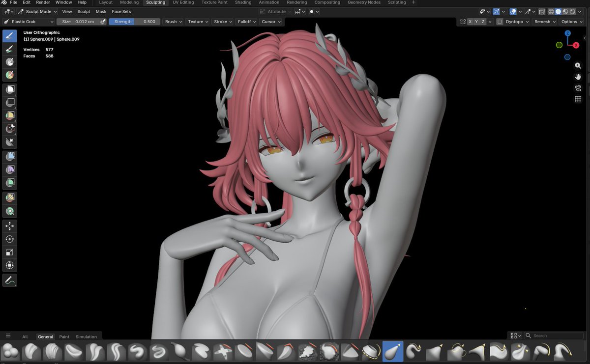This screenshot has width=590, height=364.
Task: Open the Elastic Grab brush selector
Action: (x=29, y=22)
